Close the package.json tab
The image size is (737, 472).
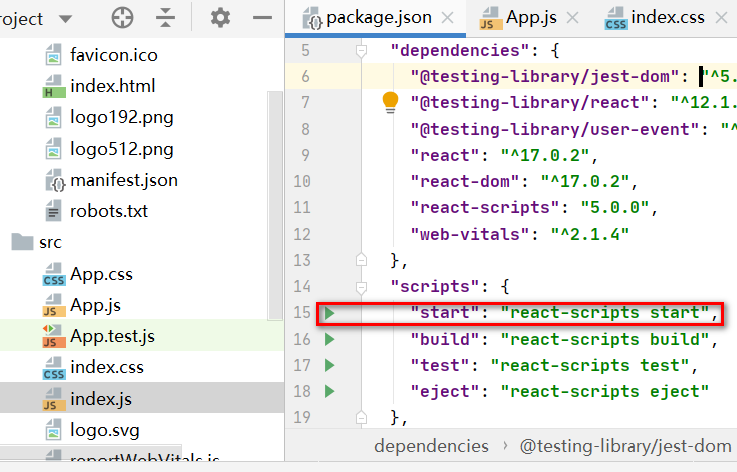pos(448,18)
